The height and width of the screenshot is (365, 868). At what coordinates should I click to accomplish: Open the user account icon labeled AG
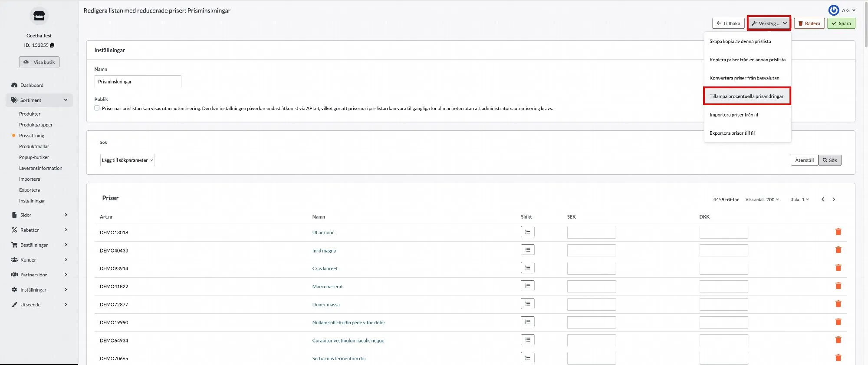(x=834, y=10)
